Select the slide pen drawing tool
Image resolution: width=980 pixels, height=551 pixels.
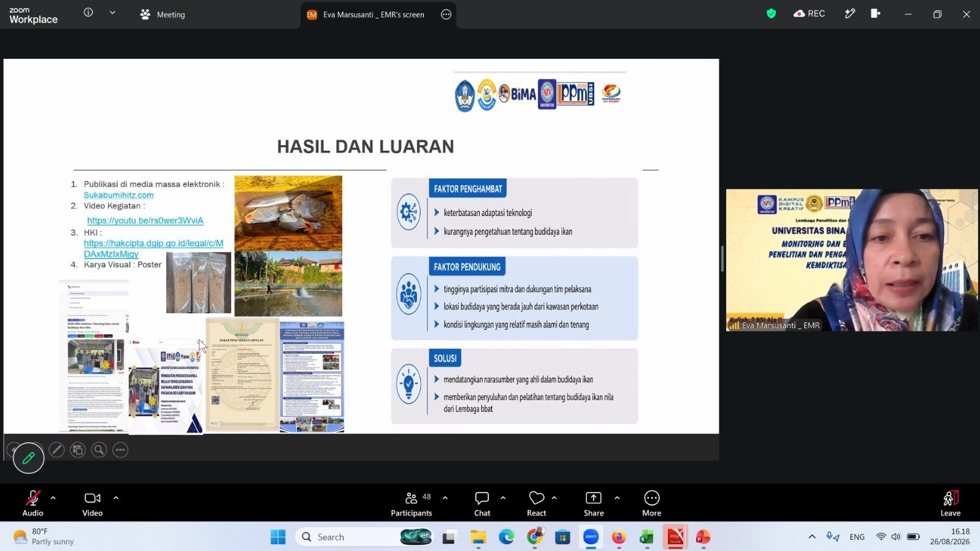(x=56, y=450)
